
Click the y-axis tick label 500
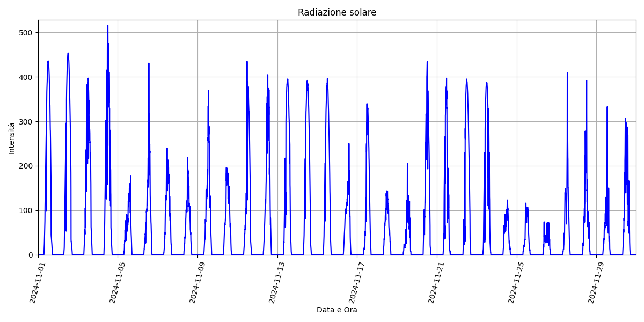[x=26, y=33]
